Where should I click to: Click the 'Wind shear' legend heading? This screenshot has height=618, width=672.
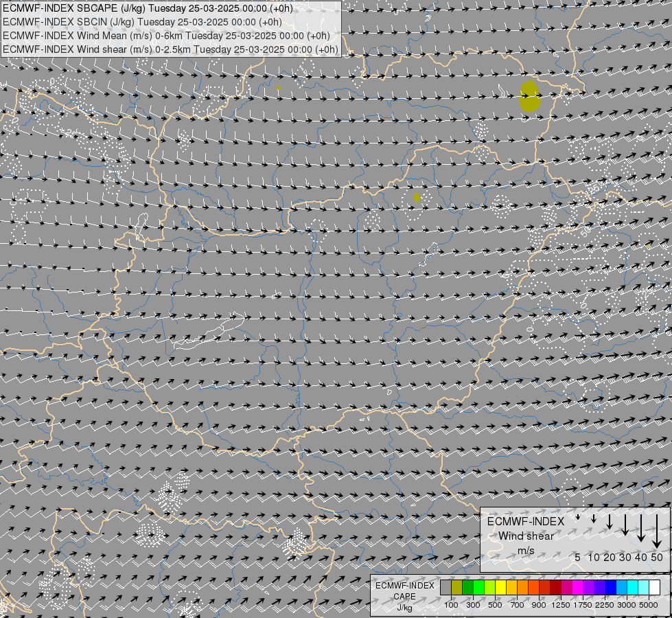click(526, 536)
